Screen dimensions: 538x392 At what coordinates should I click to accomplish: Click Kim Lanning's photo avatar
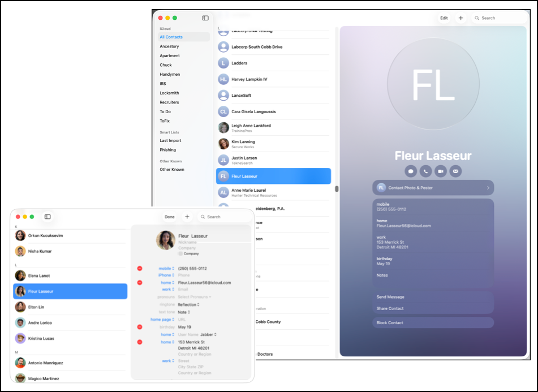click(x=223, y=144)
